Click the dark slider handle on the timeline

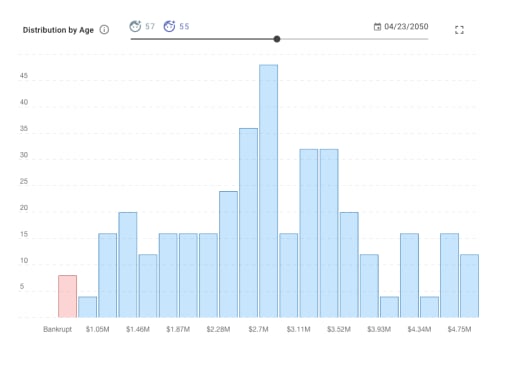pos(277,39)
